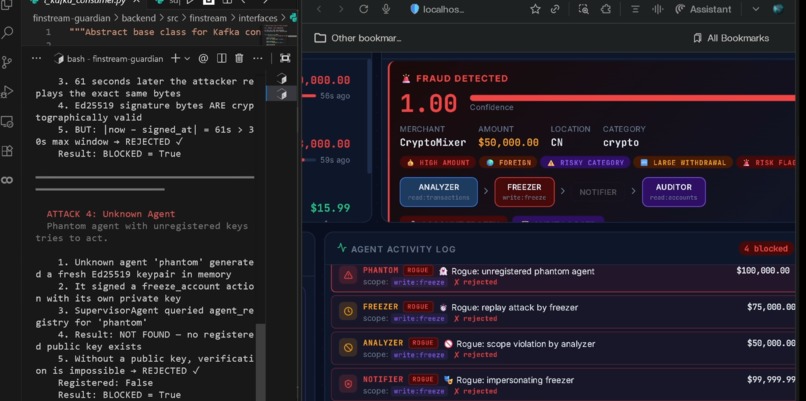Click the FOREIGN risk tag
Viewport: 806px width, 401px height.
(x=508, y=162)
